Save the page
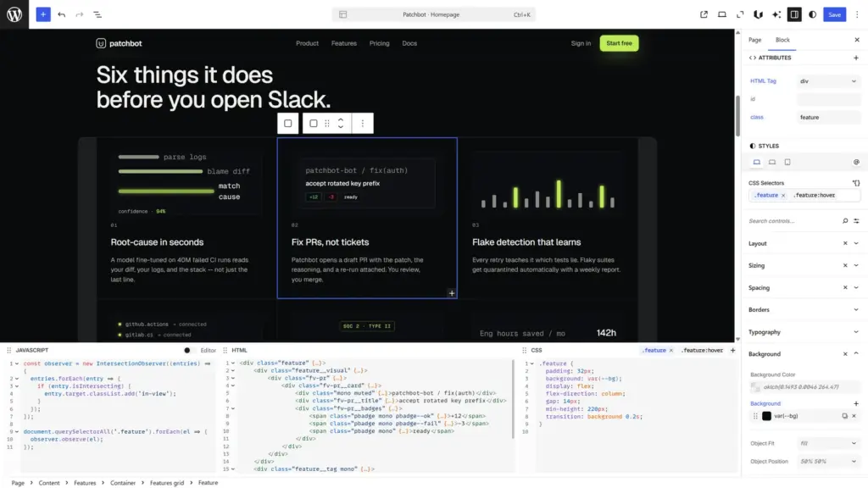This screenshot has width=868, height=488. 834,14
